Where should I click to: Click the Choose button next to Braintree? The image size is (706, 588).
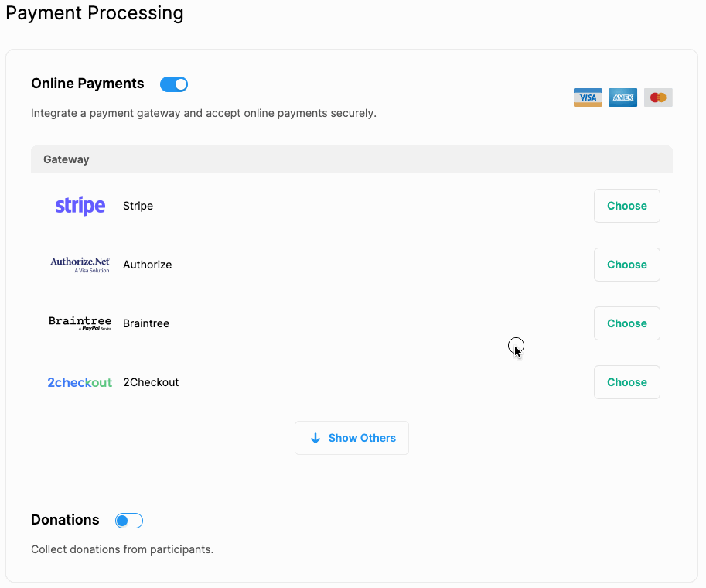(626, 323)
